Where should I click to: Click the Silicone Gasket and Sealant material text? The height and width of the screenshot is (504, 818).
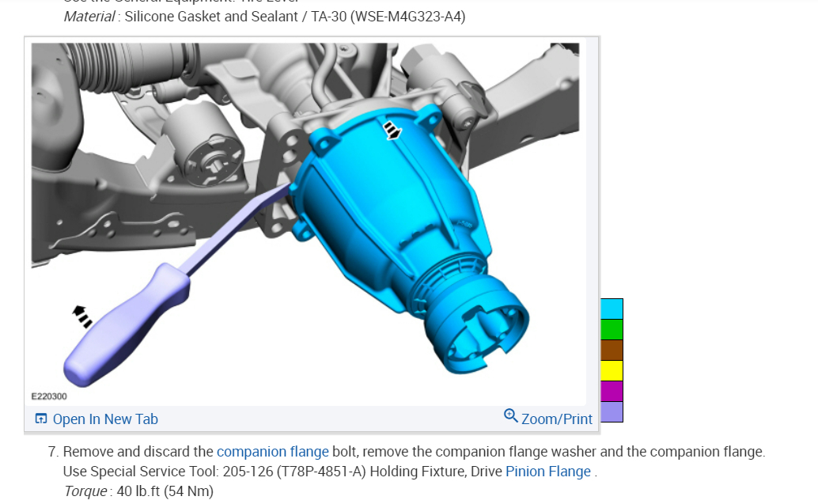(264, 17)
